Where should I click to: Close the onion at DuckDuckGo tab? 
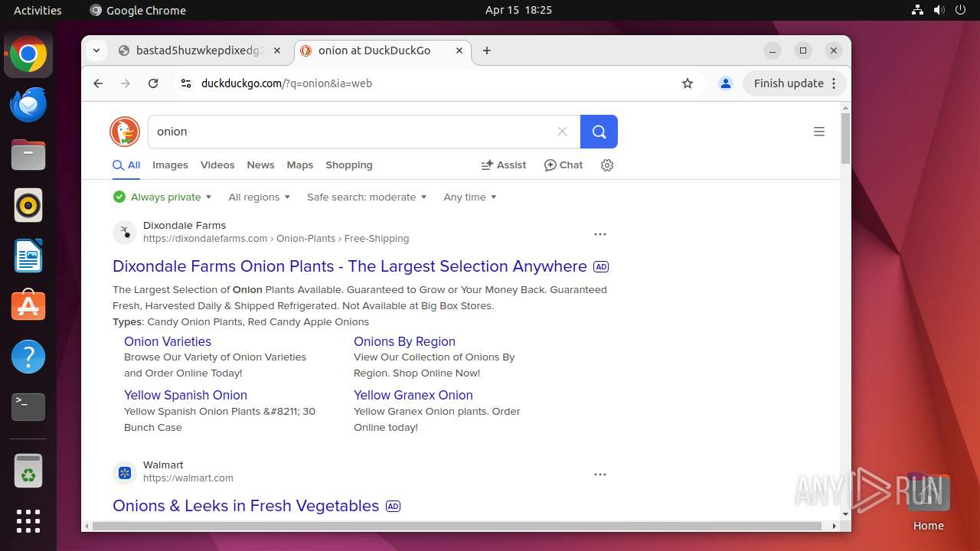(459, 51)
